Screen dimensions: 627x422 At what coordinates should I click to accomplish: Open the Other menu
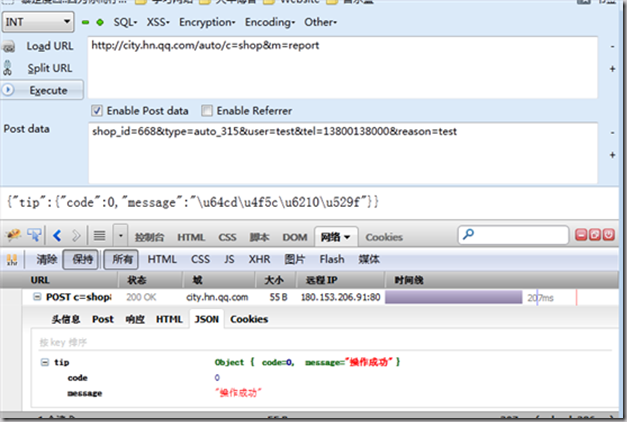pos(321,22)
